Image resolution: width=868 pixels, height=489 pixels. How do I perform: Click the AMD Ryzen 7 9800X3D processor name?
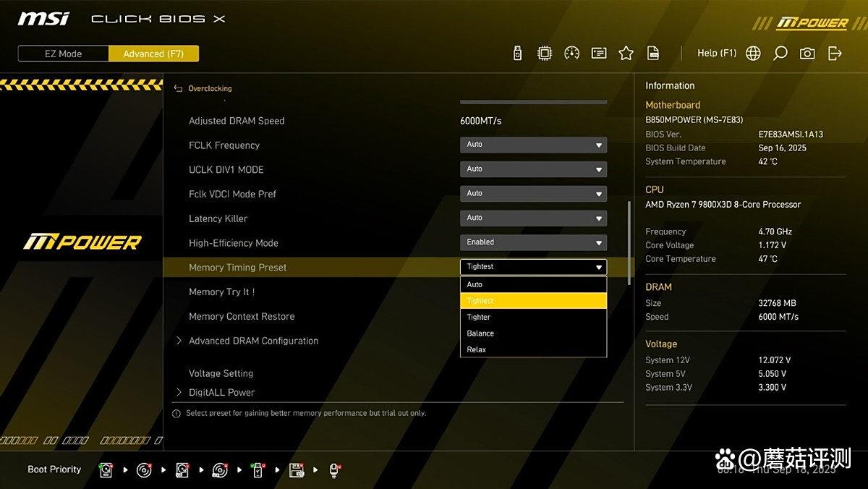pos(723,205)
